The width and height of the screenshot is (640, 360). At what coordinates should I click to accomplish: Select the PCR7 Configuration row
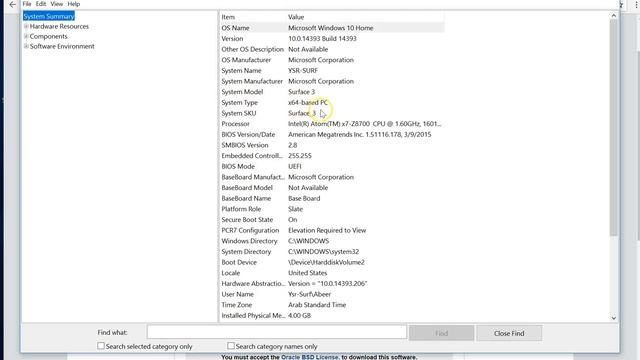coord(332,230)
